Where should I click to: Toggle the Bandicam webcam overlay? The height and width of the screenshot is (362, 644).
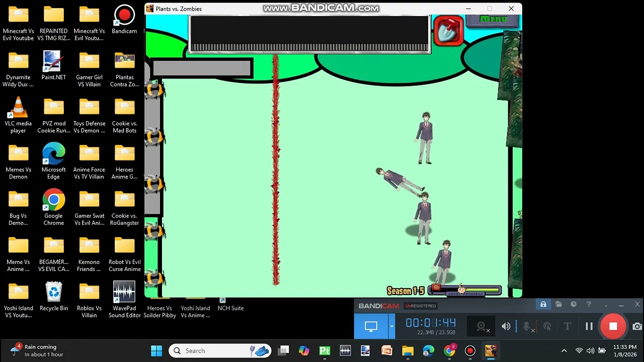(482, 327)
